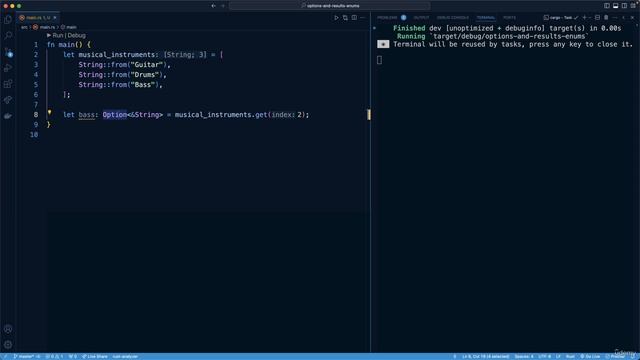
Task: Open errors and warnings count in status bar
Action: coord(54,356)
